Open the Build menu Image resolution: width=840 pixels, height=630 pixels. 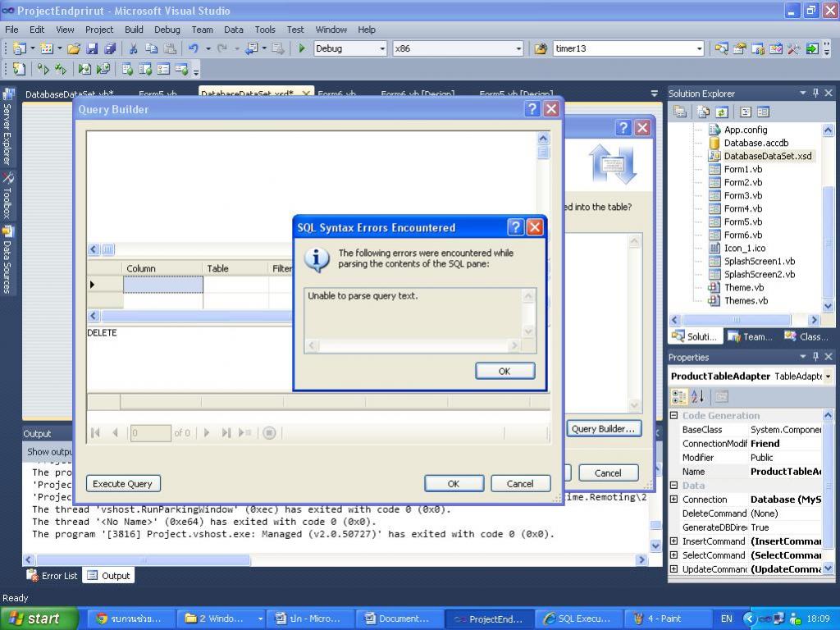134,30
